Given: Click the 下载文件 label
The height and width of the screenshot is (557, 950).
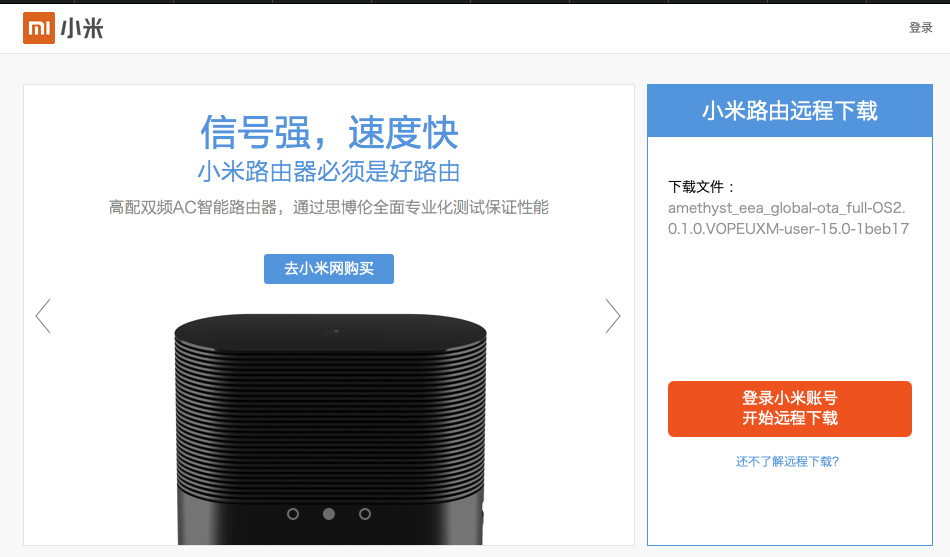Looking at the screenshot, I should (x=702, y=187).
